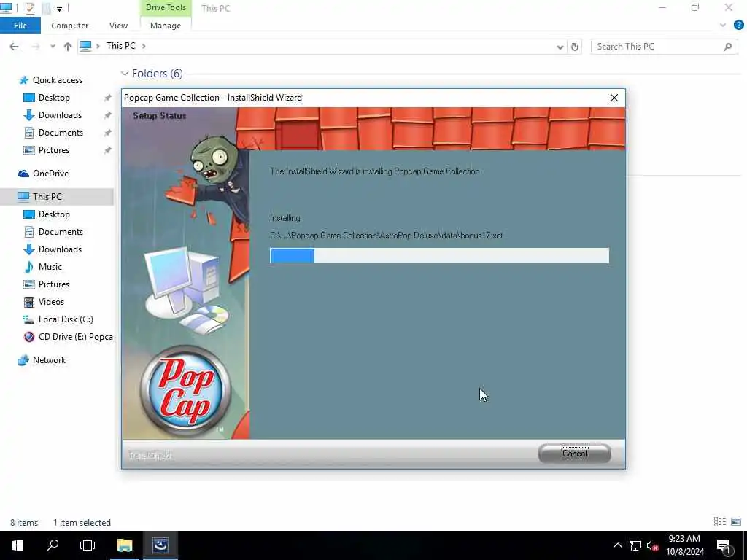Screen dimensions: 747x560
Task: Select OneDrive in the navigation pane
Action: [50, 174]
